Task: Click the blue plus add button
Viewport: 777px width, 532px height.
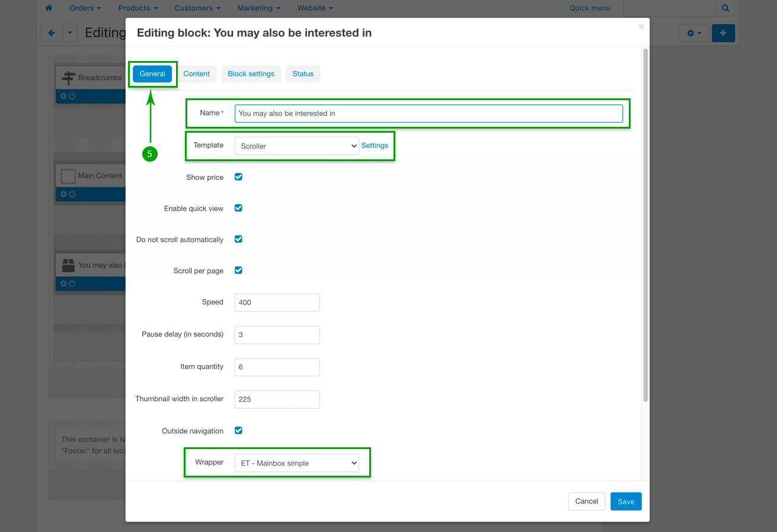Action: point(723,33)
